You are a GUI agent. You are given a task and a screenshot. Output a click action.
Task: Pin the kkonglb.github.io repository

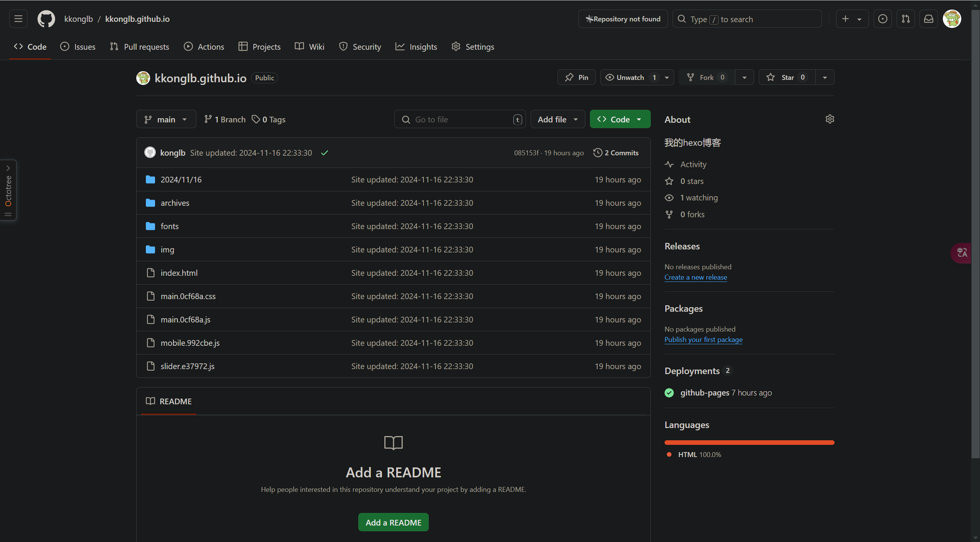click(577, 77)
